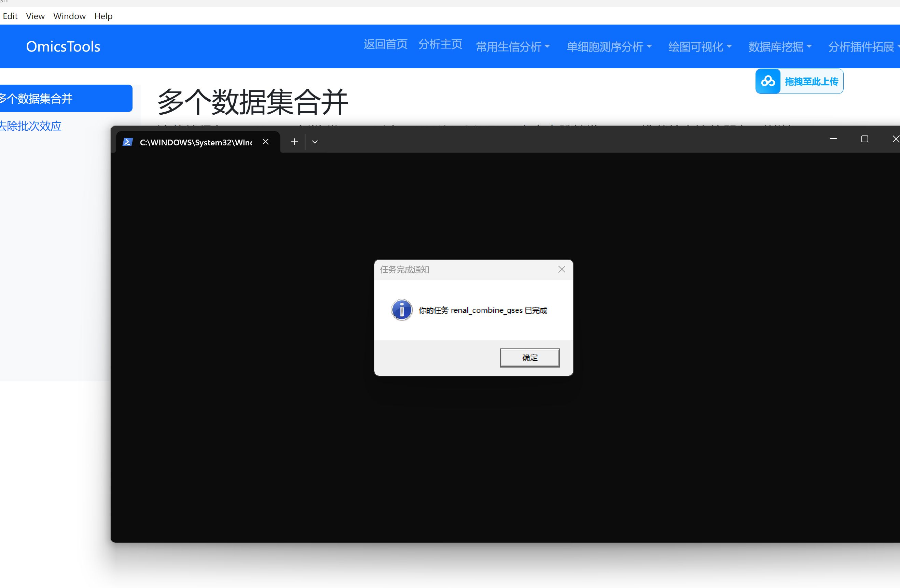900x588 pixels.
Task: Select 去除批次效应 in the sidebar
Action: [30, 126]
